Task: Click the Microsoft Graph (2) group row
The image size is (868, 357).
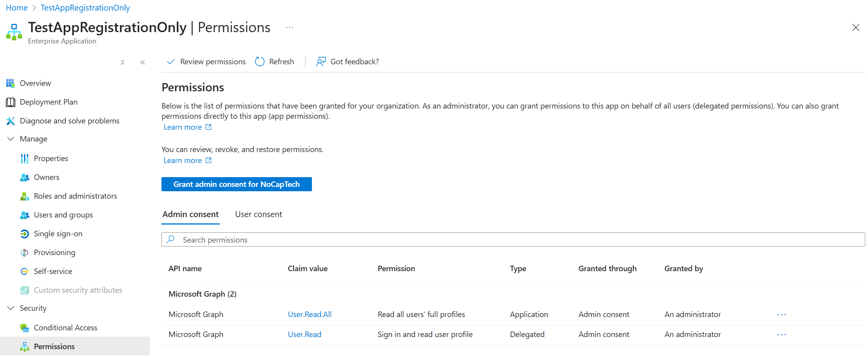Action: pyautogui.click(x=513, y=294)
